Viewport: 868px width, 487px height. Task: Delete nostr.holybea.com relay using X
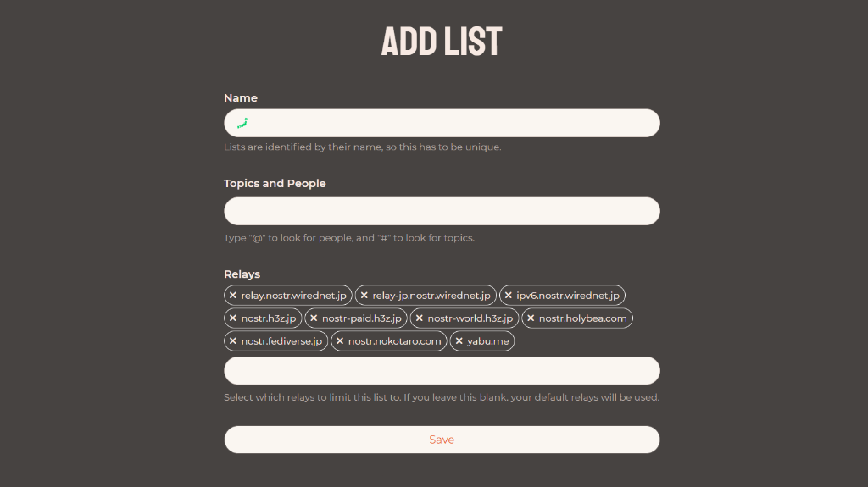[x=531, y=318]
